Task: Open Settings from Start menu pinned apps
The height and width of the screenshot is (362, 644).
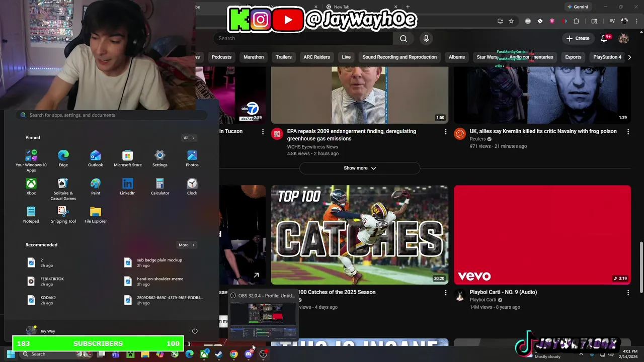Action: pos(160,158)
